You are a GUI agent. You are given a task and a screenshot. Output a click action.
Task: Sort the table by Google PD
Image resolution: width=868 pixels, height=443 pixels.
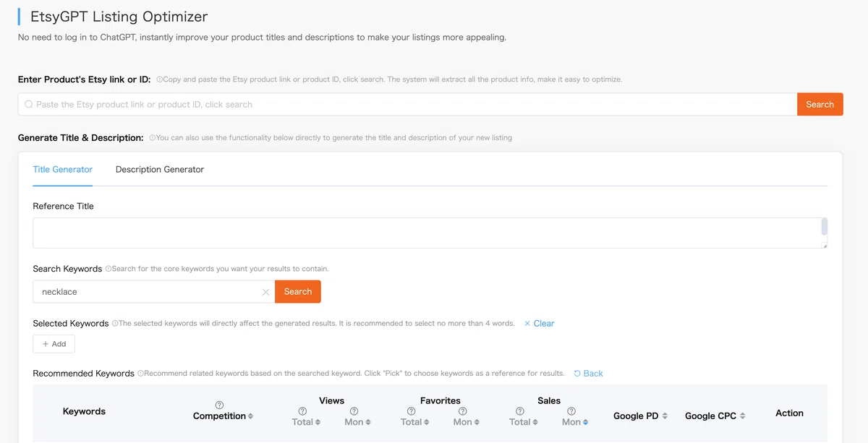pos(665,416)
